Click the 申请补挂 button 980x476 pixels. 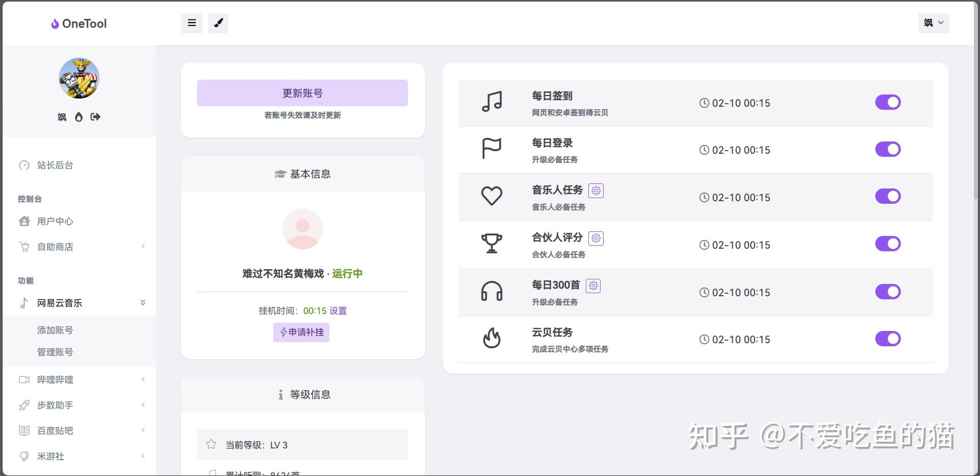click(301, 332)
